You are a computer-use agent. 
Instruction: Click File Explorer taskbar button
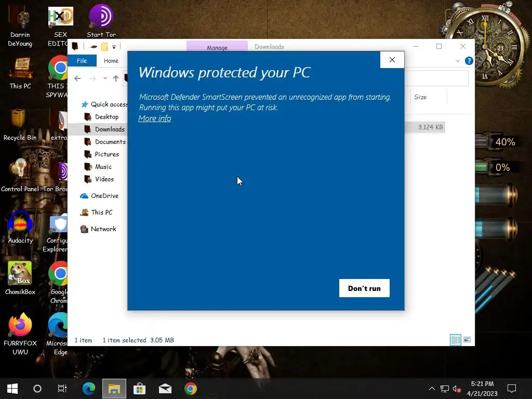[114, 389]
